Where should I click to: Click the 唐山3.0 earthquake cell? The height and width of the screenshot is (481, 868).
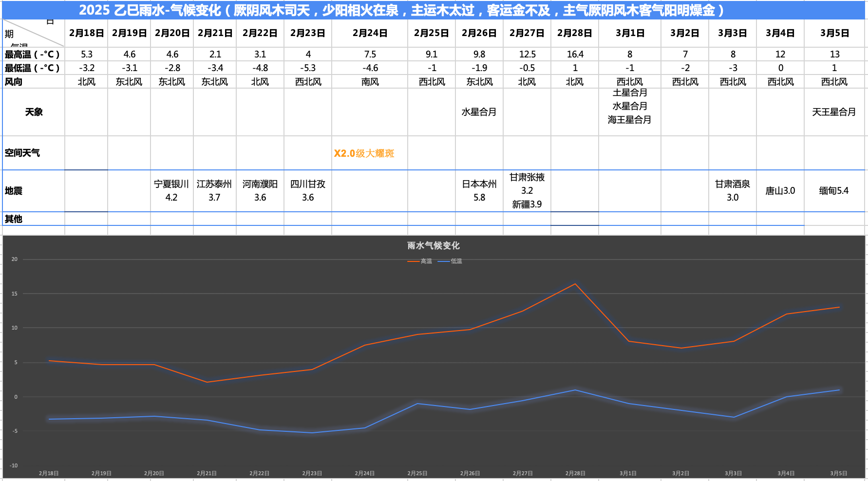pos(780,191)
